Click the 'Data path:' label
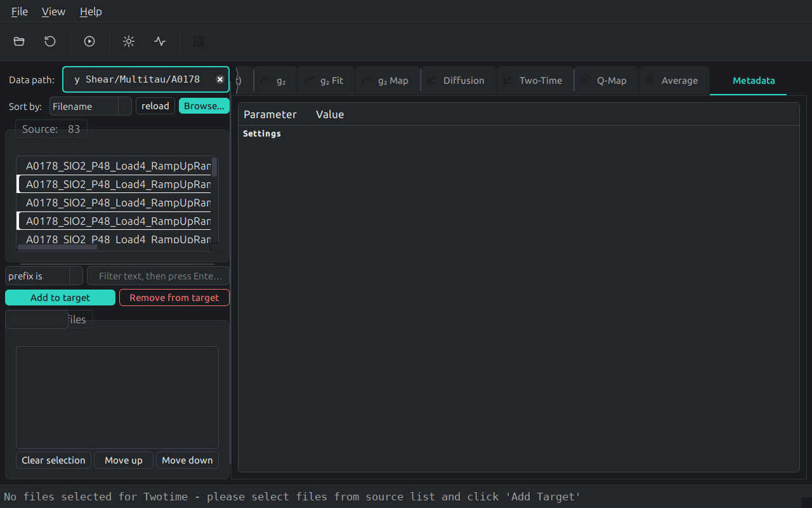 [32, 80]
